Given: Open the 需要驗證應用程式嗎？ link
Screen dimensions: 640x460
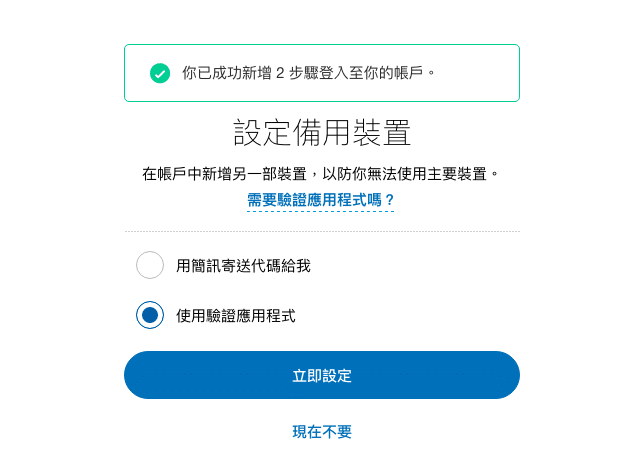Looking at the screenshot, I should coord(321,200).
